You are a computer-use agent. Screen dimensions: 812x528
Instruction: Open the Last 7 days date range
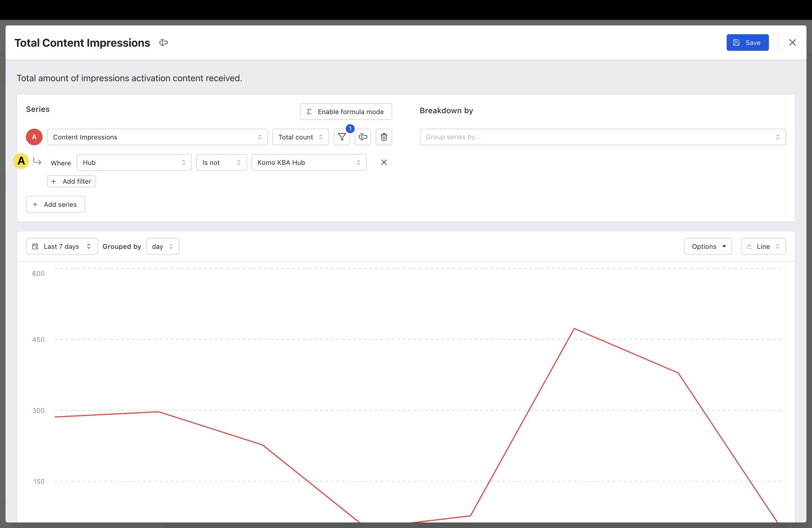pos(62,247)
